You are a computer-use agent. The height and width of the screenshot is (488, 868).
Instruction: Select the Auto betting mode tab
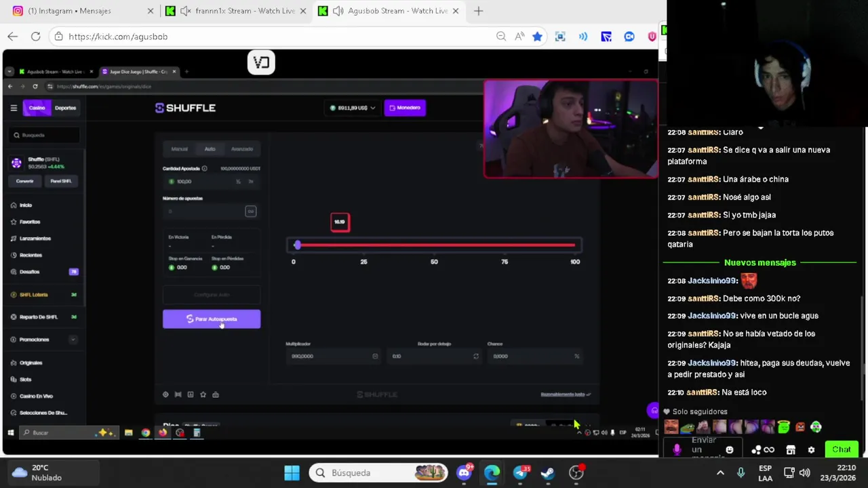coord(210,149)
